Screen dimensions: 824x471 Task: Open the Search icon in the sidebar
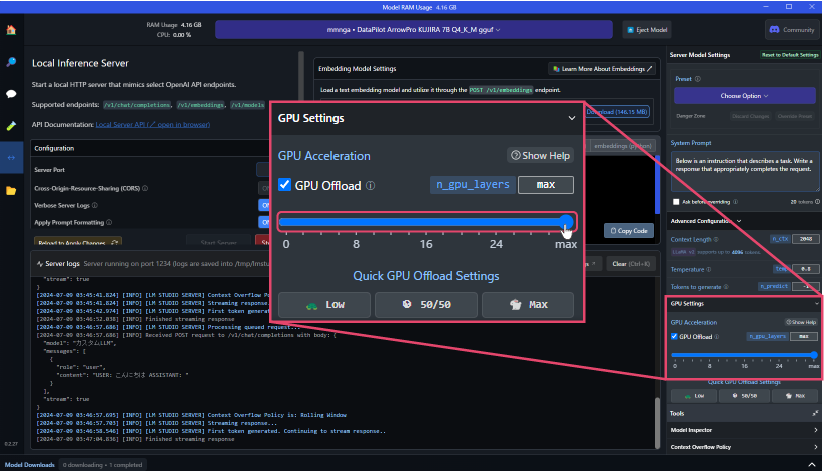(x=11, y=62)
